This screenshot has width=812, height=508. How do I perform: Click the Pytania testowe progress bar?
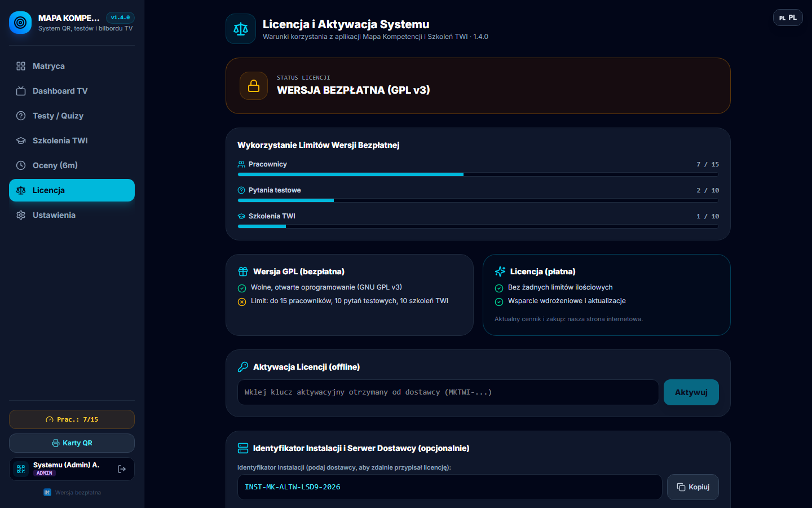click(x=478, y=200)
